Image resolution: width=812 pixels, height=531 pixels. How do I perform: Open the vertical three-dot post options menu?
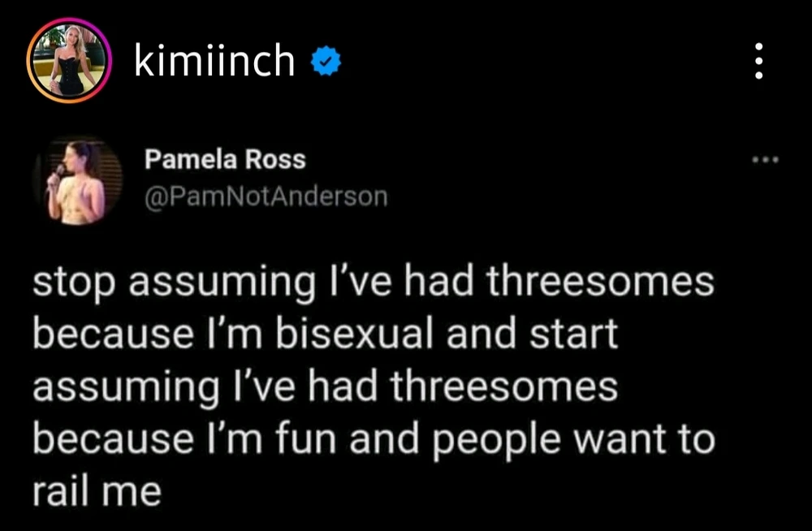[x=758, y=62]
